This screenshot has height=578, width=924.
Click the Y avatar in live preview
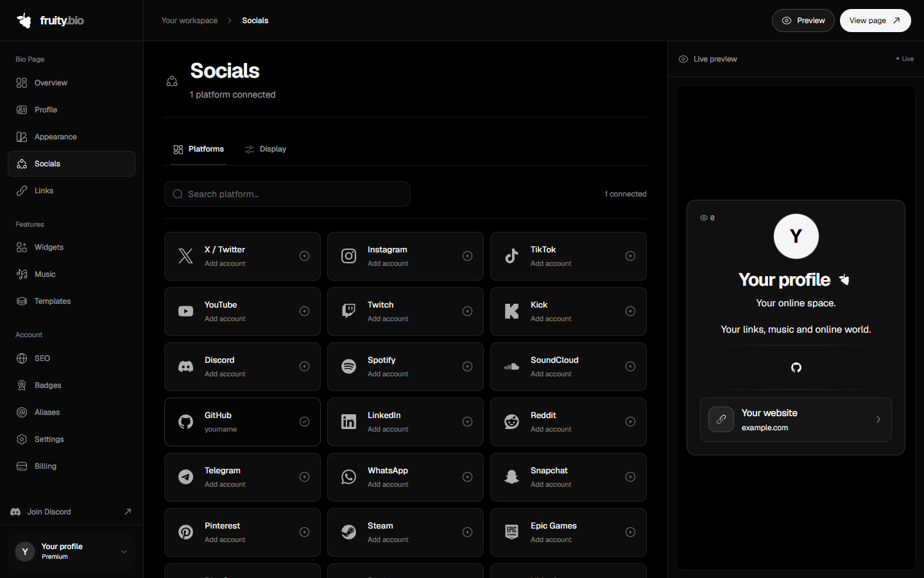(796, 236)
